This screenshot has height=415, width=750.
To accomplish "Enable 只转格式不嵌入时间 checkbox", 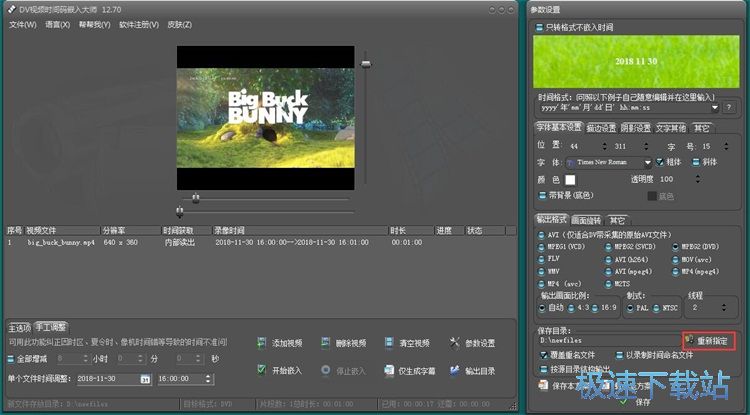I will click(539, 28).
